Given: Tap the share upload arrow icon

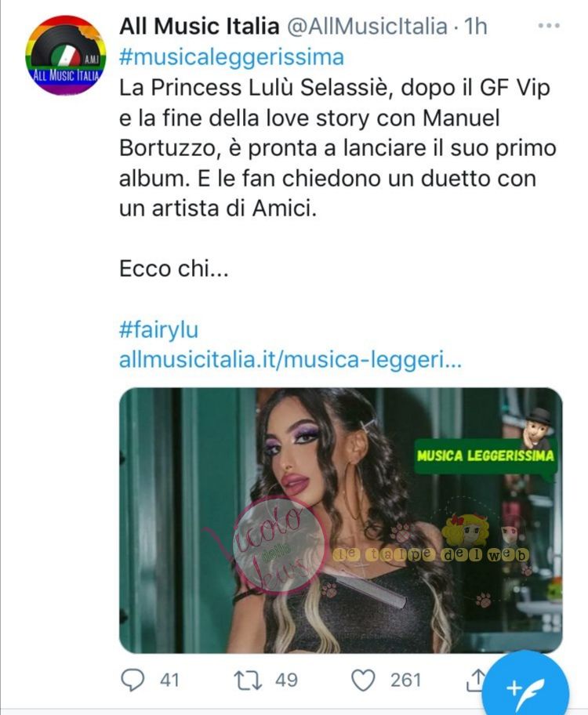Looking at the screenshot, I should (475, 680).
